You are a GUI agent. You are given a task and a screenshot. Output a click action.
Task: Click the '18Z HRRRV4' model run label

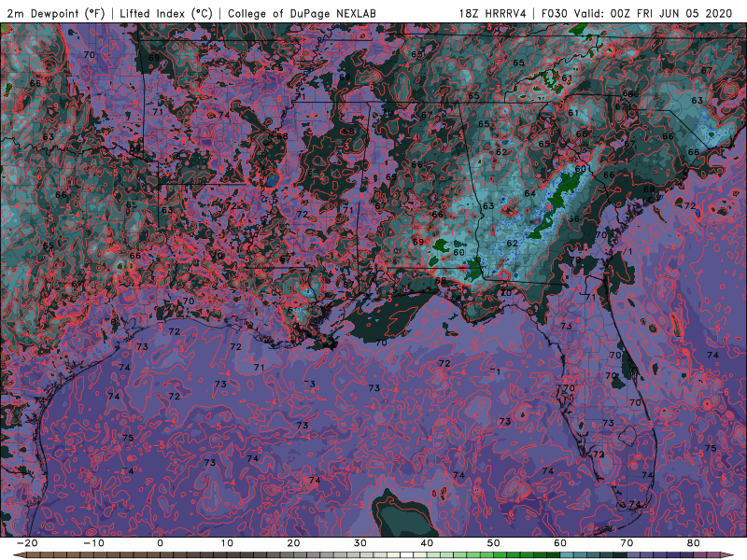[493, 13]
